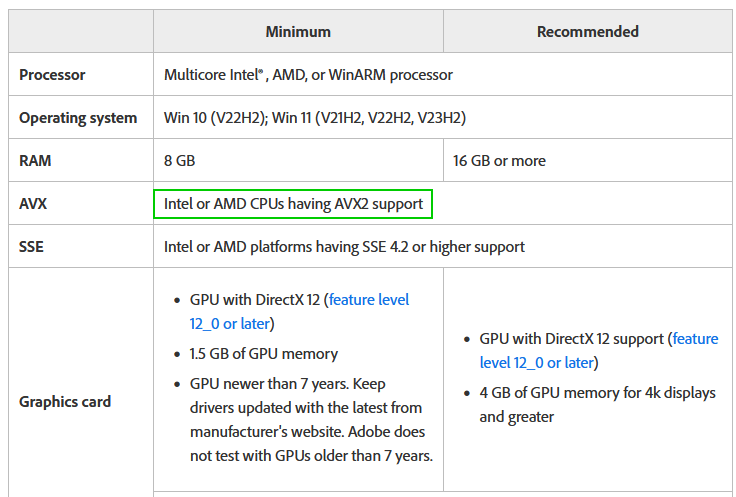736x497 pixels.
Task: Click the empty top-left header cell
Action: (x=81, y=32)
